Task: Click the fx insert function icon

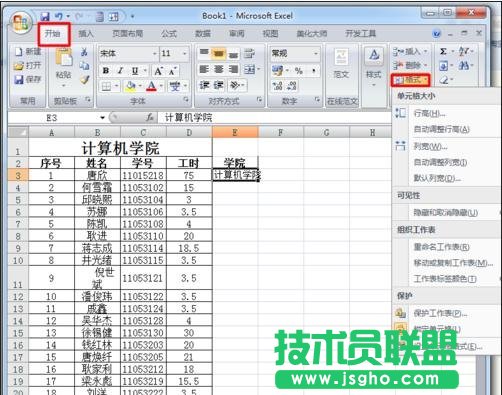Action: [150, 117]
